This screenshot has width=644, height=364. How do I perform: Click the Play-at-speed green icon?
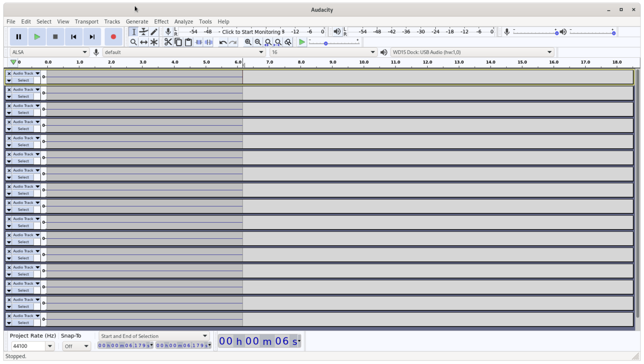(x=302, y=42)
